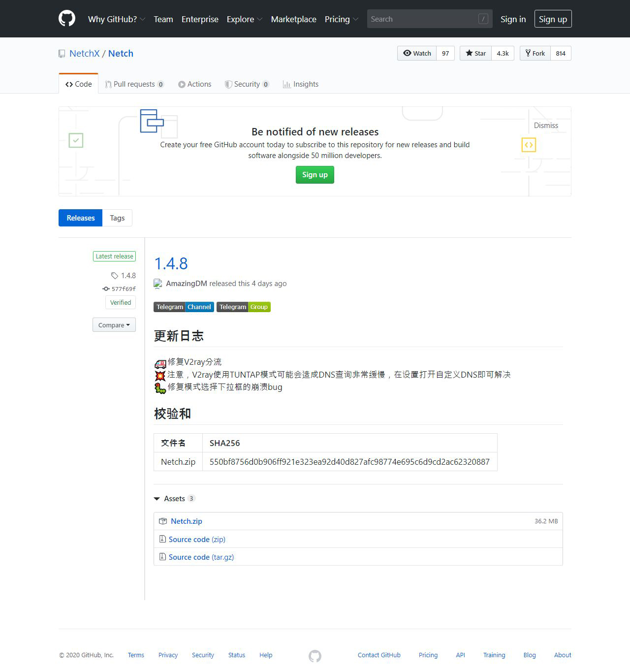Image resolution: width=630 pixels, height=672 pixels.
Task: Open the Netch repository link
Action: (x=121, y=54)
